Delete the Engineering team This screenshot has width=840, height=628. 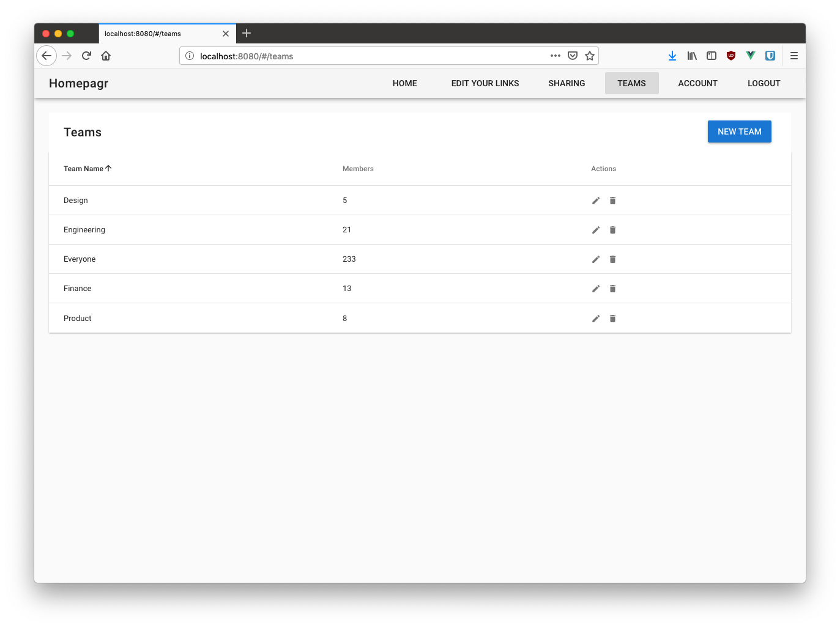[612, 230]
